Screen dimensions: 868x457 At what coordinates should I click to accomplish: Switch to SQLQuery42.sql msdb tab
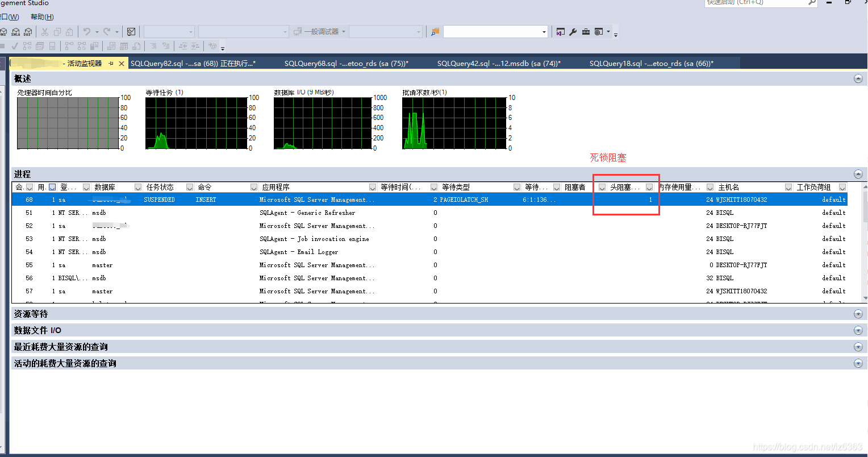[x=499, y=64]
